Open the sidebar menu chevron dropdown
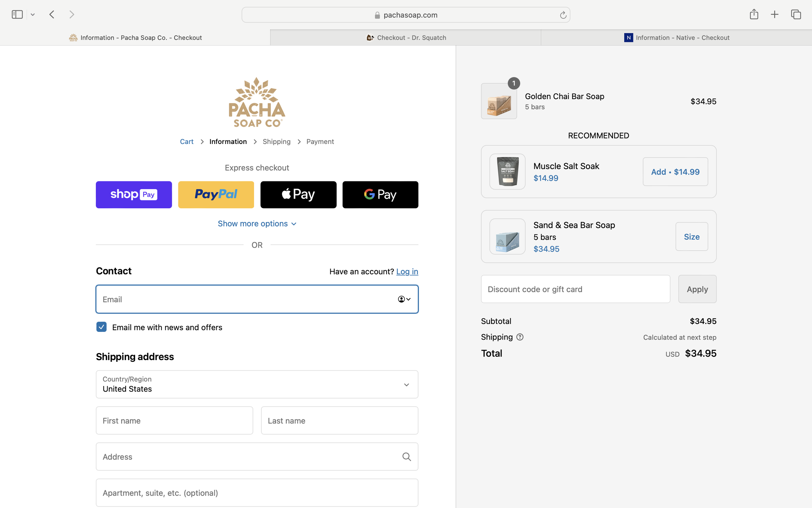The width and height of the screenshot is (812, 508). pyautogui.click(x=32, y=14)
